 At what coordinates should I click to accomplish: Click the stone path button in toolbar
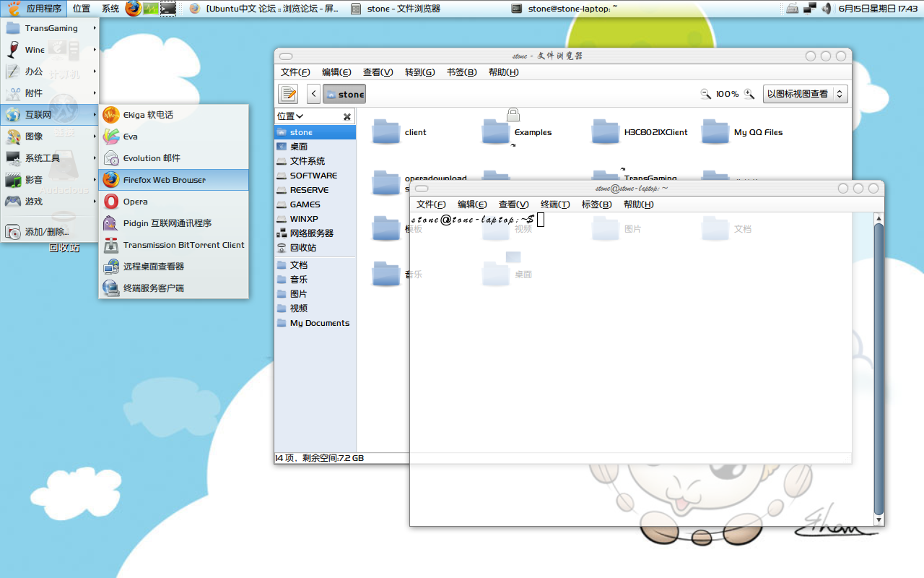click(344, 94)
